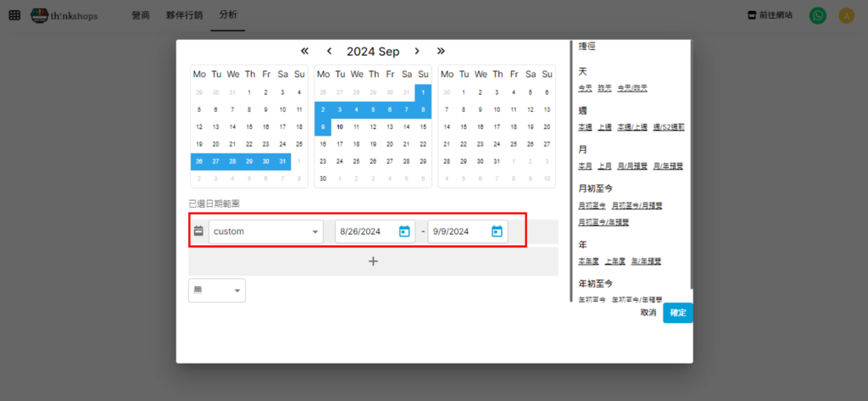Image resolution: width=868 pixels, height=401 pixels.
Task: Expand the 'custom' range type dropdown
Action: (x=266, y=231)
